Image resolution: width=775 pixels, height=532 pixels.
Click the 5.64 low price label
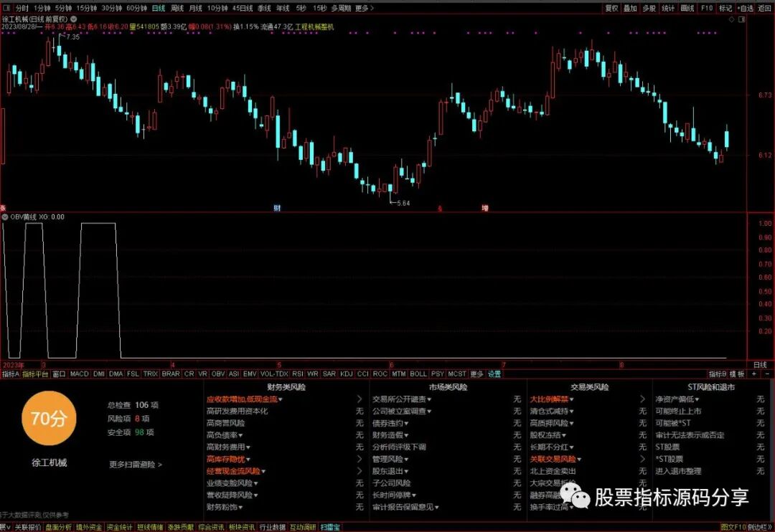tap(403, 203)
